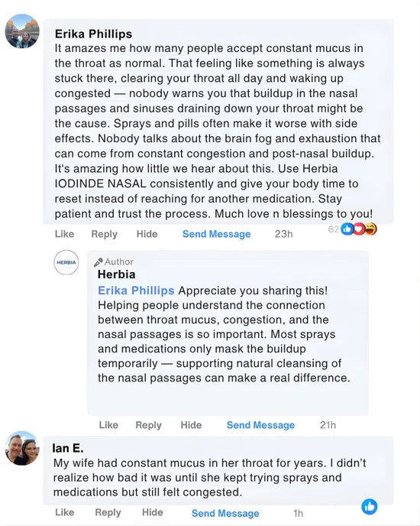
Task: Like Erika Phillips' comment
Action: click(64, 234)
